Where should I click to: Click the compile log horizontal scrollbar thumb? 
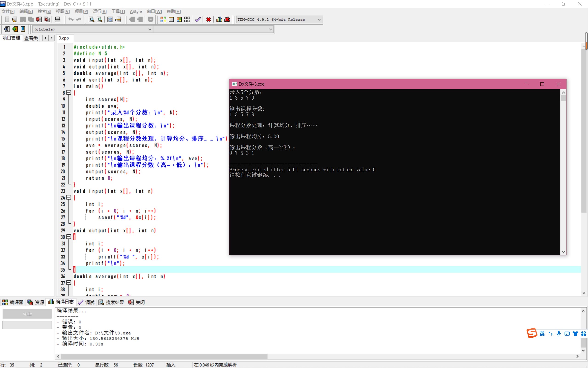point(164,356)
